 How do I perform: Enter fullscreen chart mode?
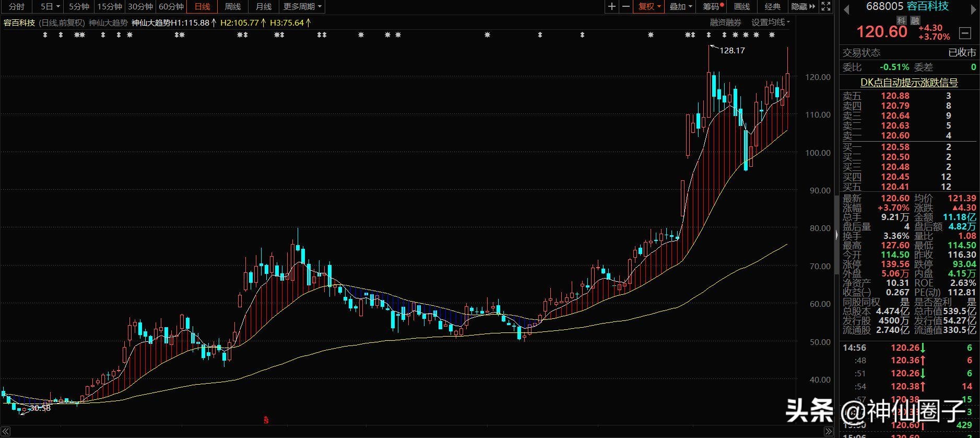coord(826,6)
